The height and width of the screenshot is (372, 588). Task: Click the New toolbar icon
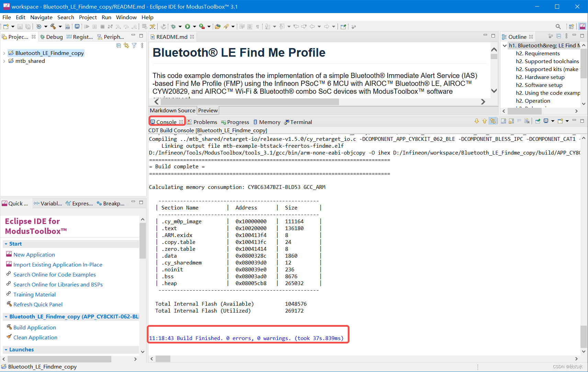[5, 26]
